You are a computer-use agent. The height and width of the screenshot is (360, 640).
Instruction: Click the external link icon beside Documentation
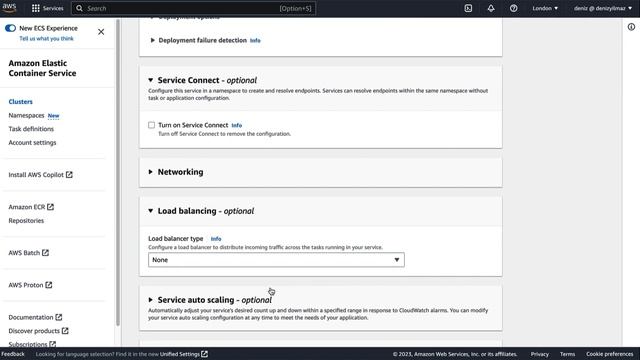(x=59, y=317)
